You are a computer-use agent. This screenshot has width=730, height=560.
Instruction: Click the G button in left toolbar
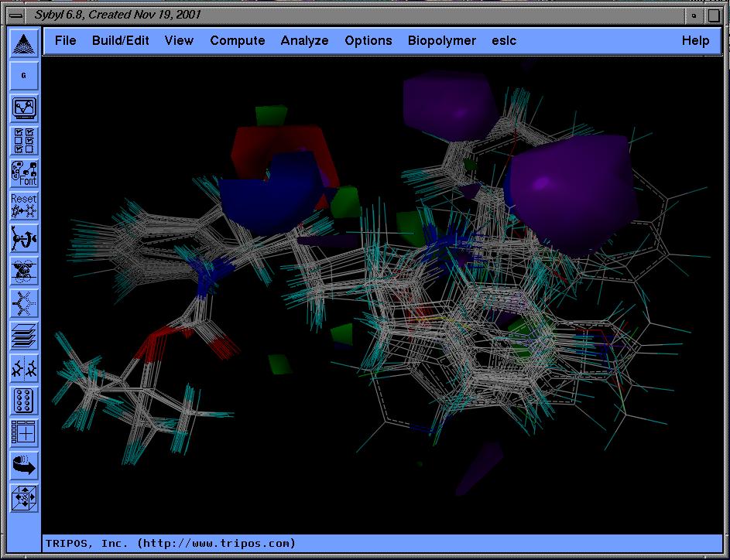click(x=24, y=76)
